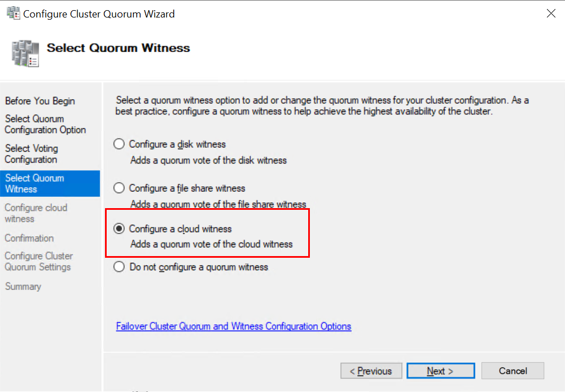The width and height of the screenshot is (565, 392).
Task: Click the Summary step in sidebar
Action: pyautogui.click(x=23, y=287)
